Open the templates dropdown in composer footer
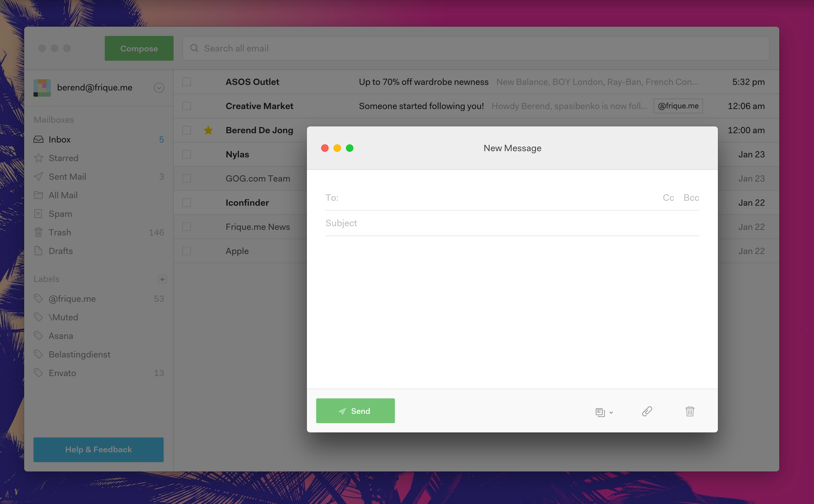The image size is (814, 504). point(604,412)
